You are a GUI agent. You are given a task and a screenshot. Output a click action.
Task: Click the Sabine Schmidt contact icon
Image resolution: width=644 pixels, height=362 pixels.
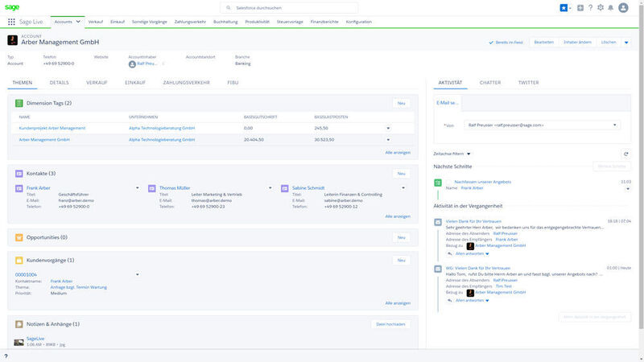click(285, 188)
